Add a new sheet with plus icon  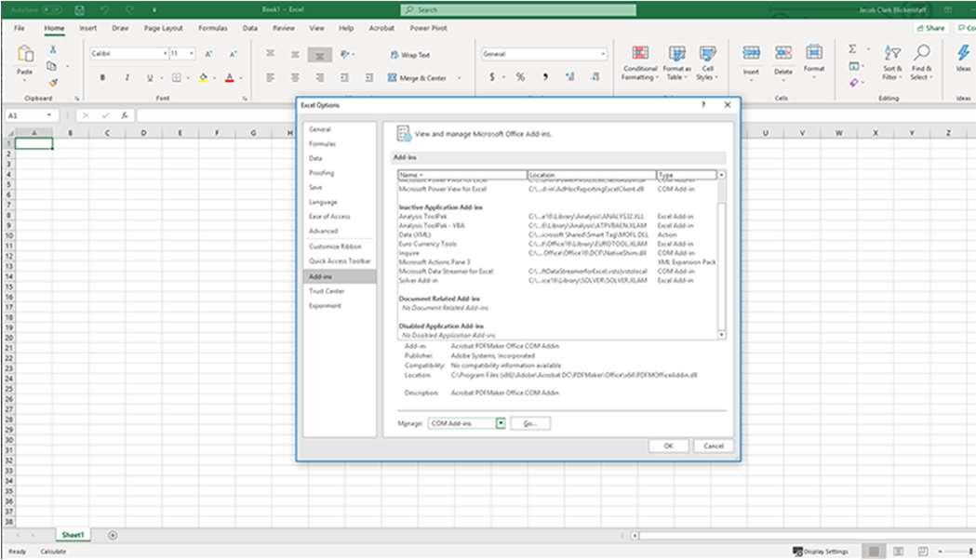pos(113,535)
